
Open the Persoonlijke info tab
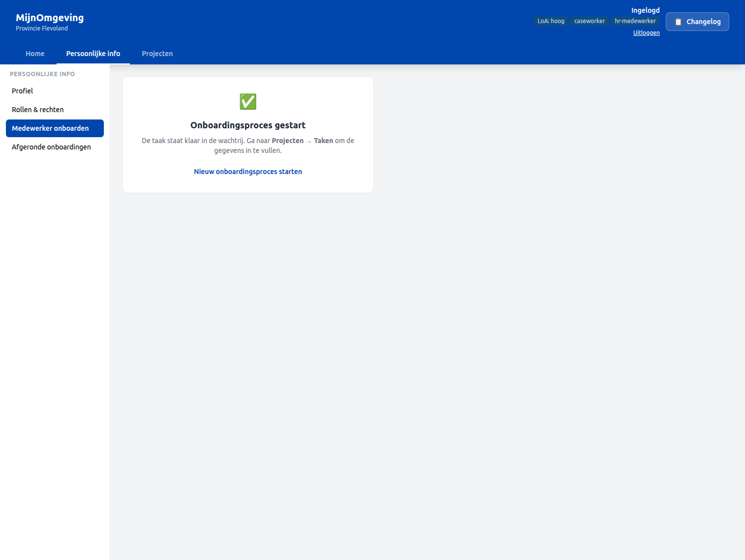pyautogui.click(x=93, y=54)
